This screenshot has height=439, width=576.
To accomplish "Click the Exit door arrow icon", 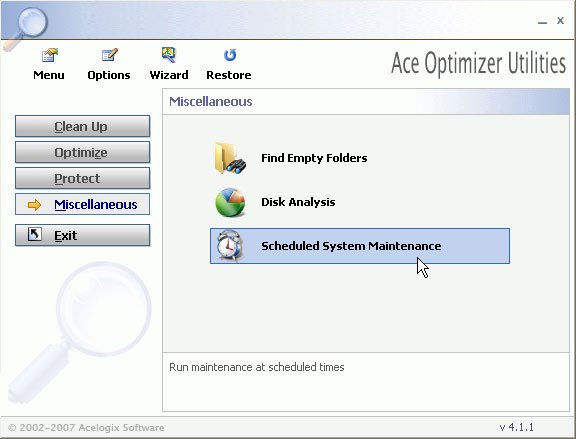I will [x=35, y=234].
